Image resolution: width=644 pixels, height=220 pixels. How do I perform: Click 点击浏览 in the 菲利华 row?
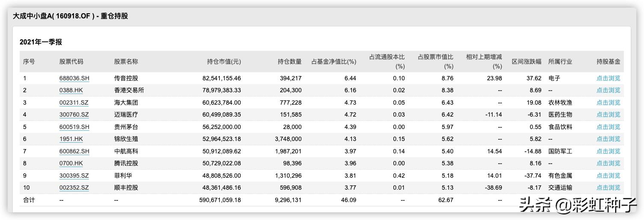pyautogui.click(x=608, y=176)
